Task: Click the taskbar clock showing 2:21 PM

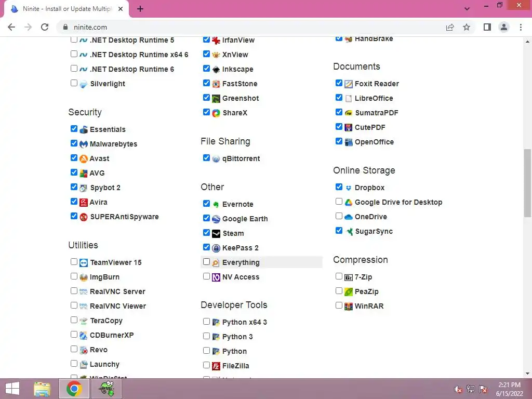Action: [509, 389]
